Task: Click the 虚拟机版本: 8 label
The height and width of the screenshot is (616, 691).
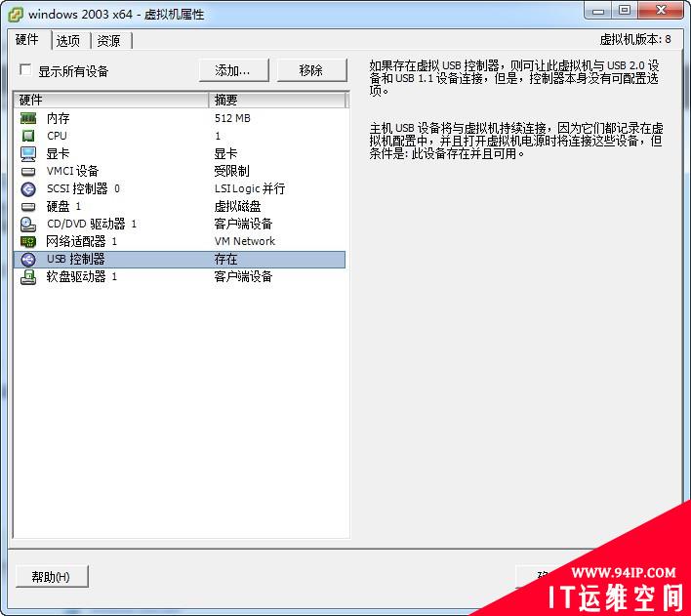Action: coord(635,40)
